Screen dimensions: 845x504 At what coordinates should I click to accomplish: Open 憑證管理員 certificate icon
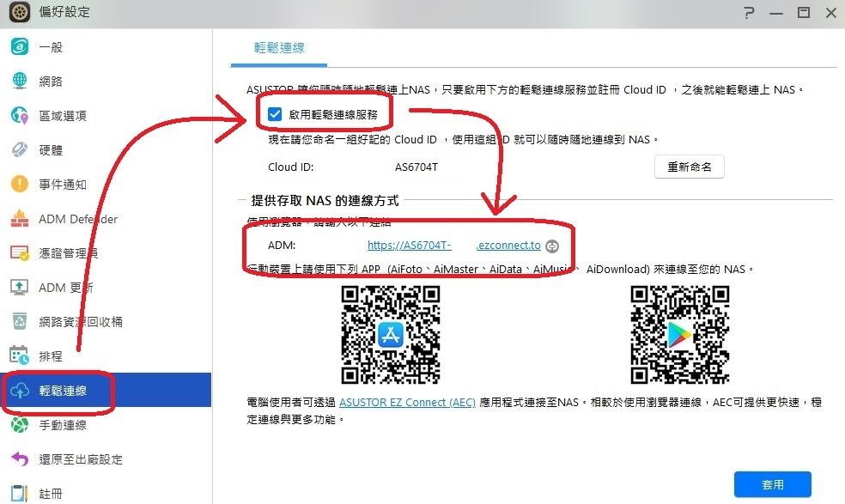tap(20, 252)
